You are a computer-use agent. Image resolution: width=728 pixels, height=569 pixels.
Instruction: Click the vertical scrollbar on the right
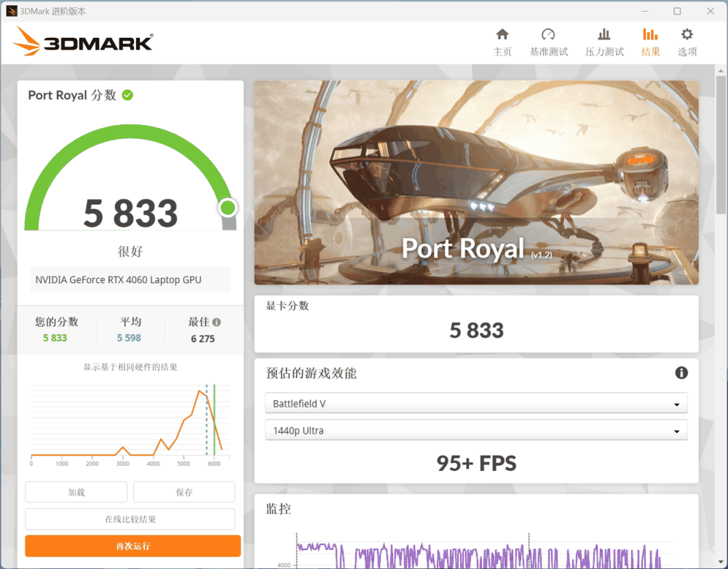720,291
